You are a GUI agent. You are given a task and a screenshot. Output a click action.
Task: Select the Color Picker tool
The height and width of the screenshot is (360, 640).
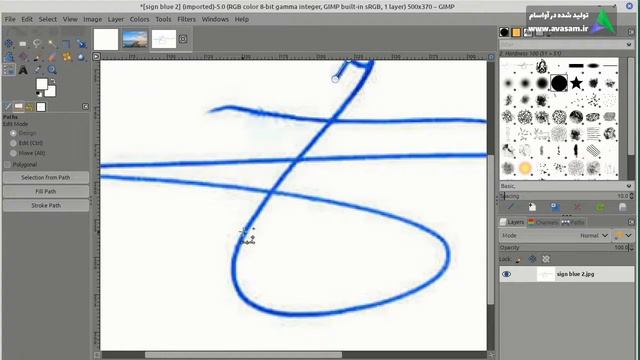37,70
